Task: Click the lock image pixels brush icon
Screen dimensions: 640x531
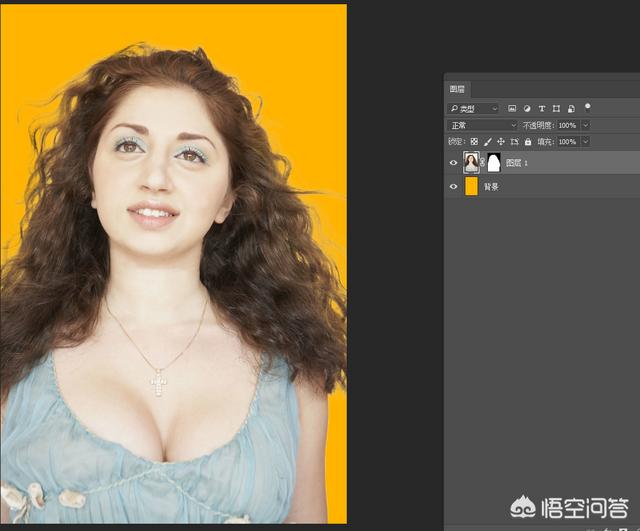Action: pyautogui.click(x=487, y=142)
